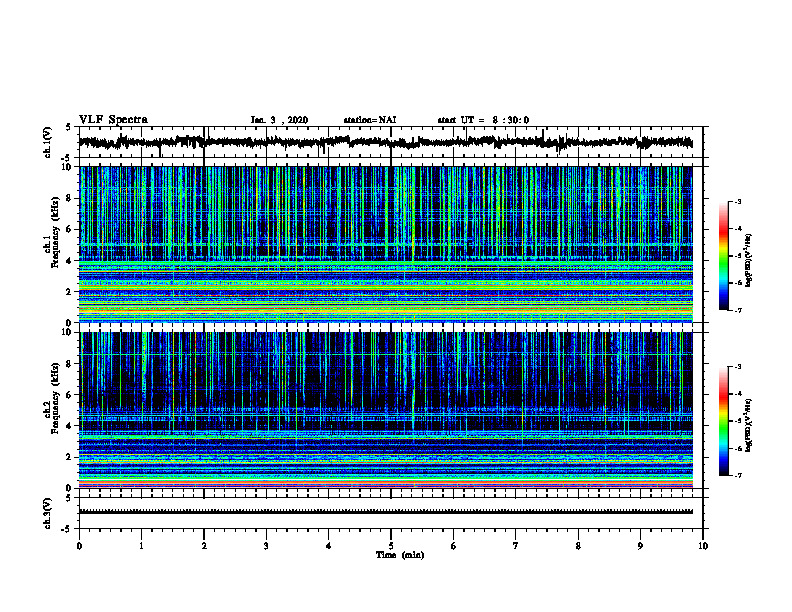Click time axis tick label "4"

click(x=329, y=546)
